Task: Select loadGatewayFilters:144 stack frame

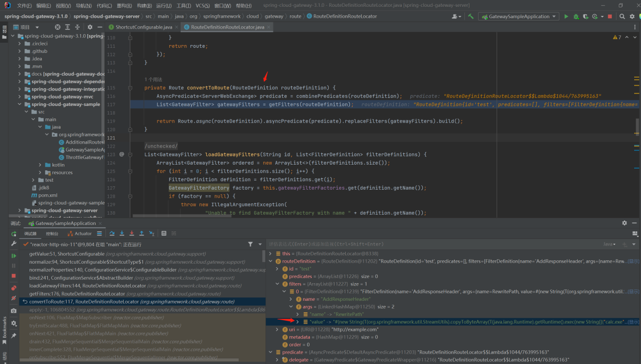Action: pyautogui.click(x=142, y=285)
